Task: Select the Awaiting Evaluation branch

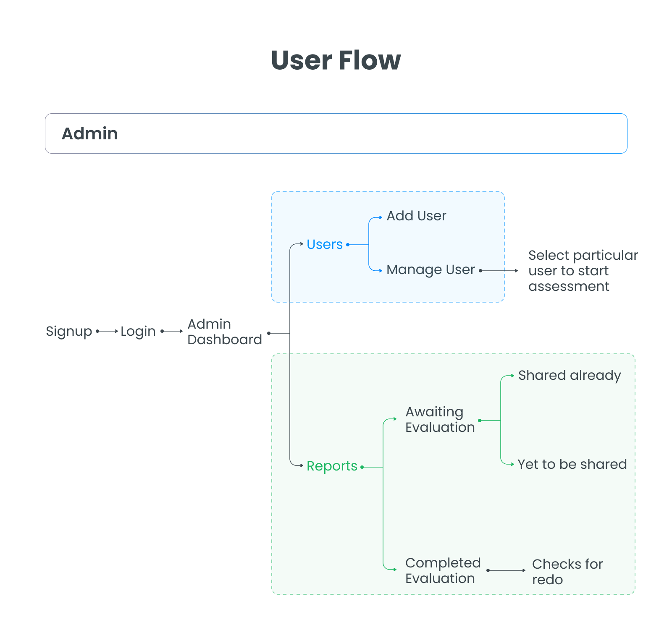Action: (x=440, y=419)
